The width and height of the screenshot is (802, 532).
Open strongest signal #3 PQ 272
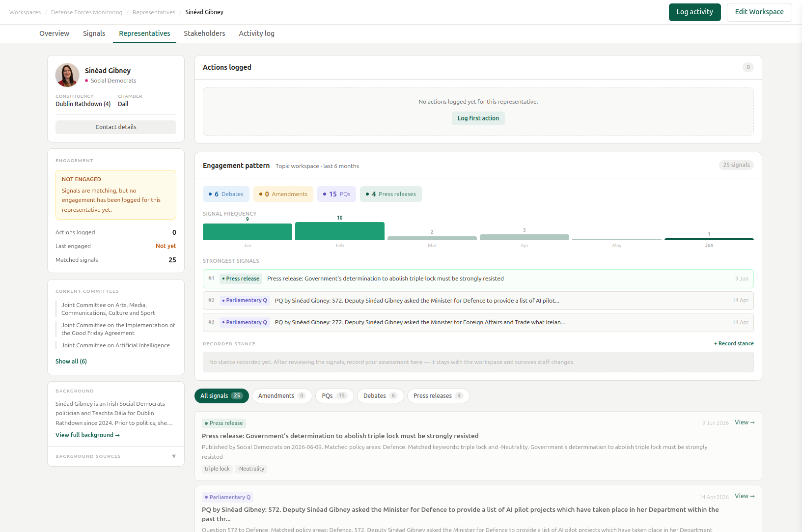click(x=478, y=323)
